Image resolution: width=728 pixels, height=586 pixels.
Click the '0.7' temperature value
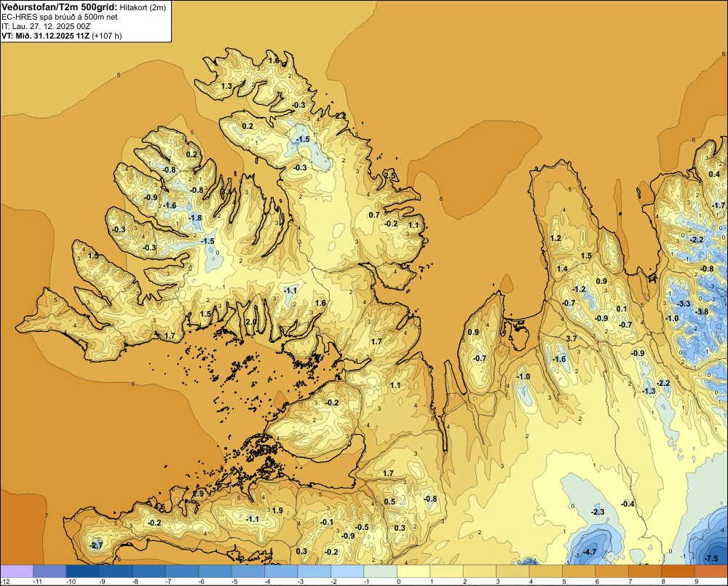pos(374,215)
